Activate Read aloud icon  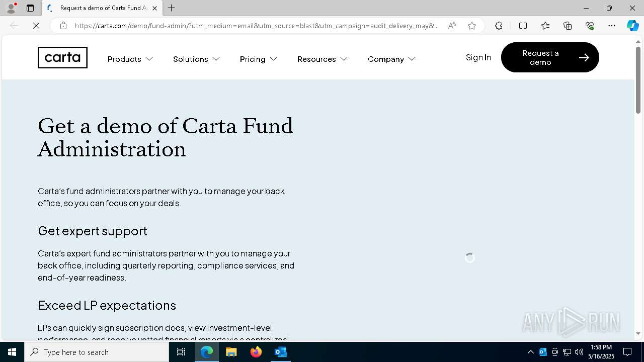(452, 26)
